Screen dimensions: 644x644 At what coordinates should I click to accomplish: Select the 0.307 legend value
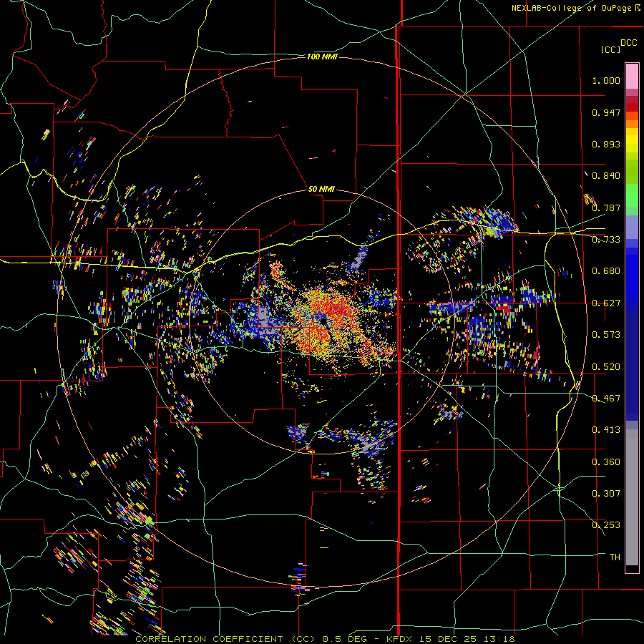tap(606, 494)
